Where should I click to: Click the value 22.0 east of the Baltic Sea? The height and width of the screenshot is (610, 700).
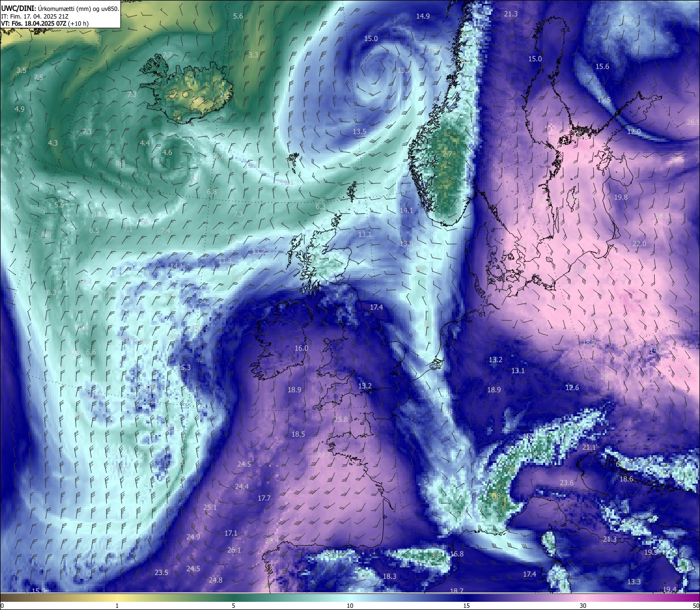[639, 244]
